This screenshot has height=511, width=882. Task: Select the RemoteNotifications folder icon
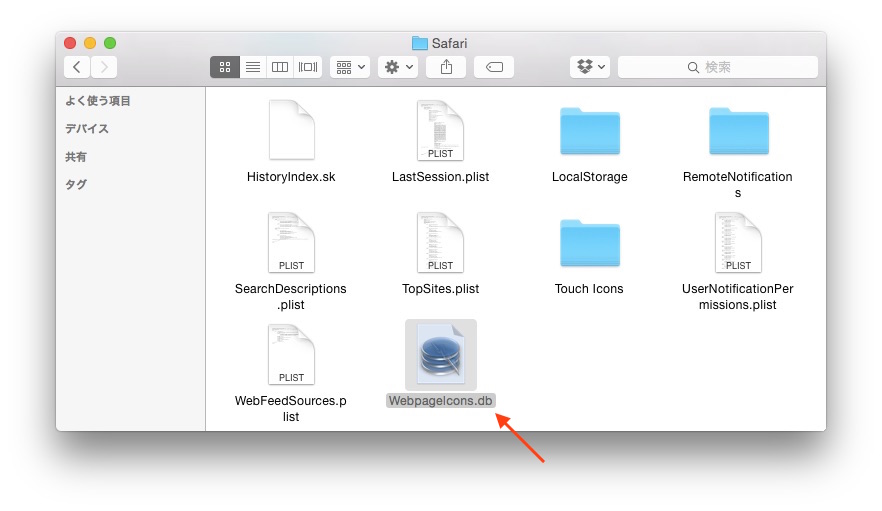739,131
